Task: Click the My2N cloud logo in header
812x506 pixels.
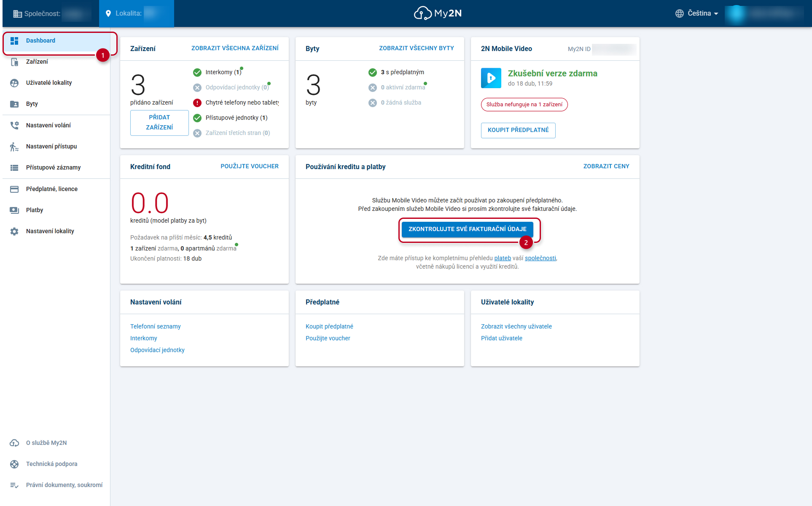Action: point(438,13)
